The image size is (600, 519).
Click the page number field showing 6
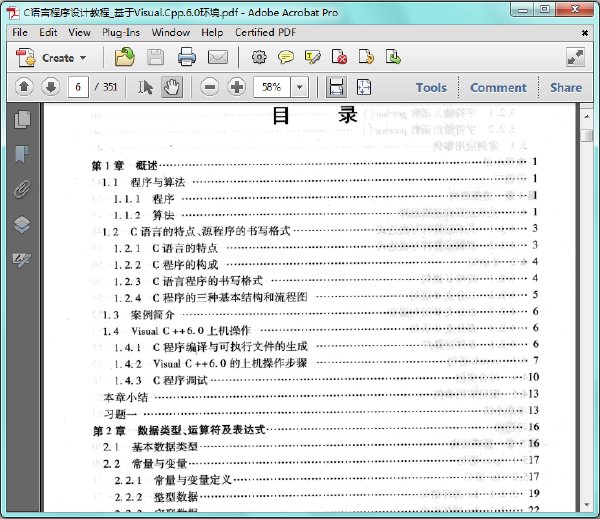click(78, 87)
